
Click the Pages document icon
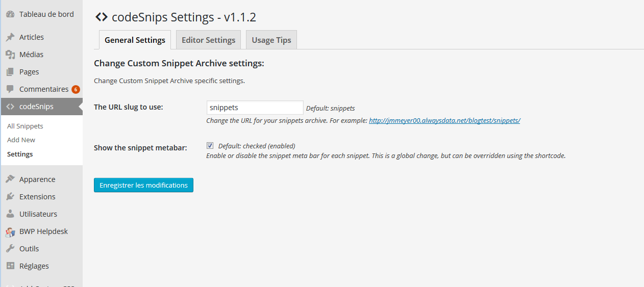pos(10,72)
